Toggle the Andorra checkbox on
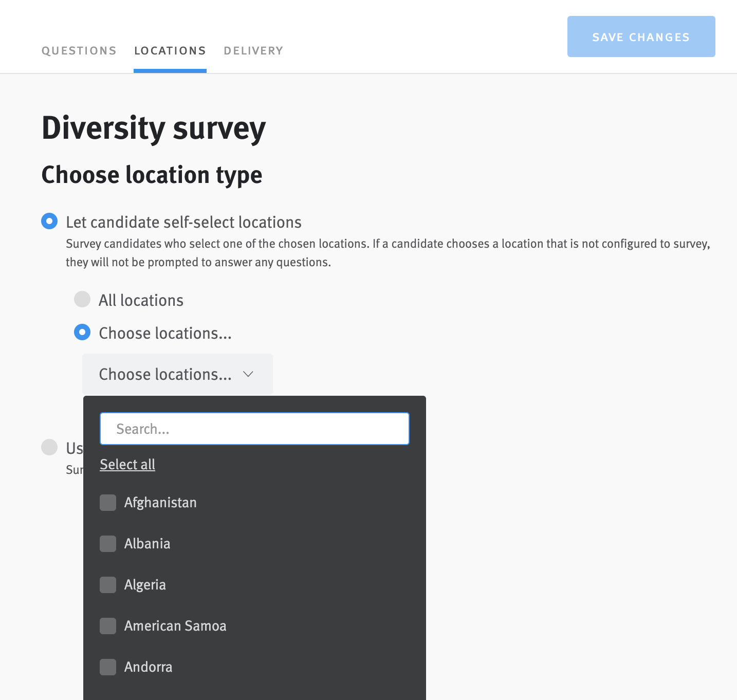Viewport: 737px width, 700px height. coord(108,667)
